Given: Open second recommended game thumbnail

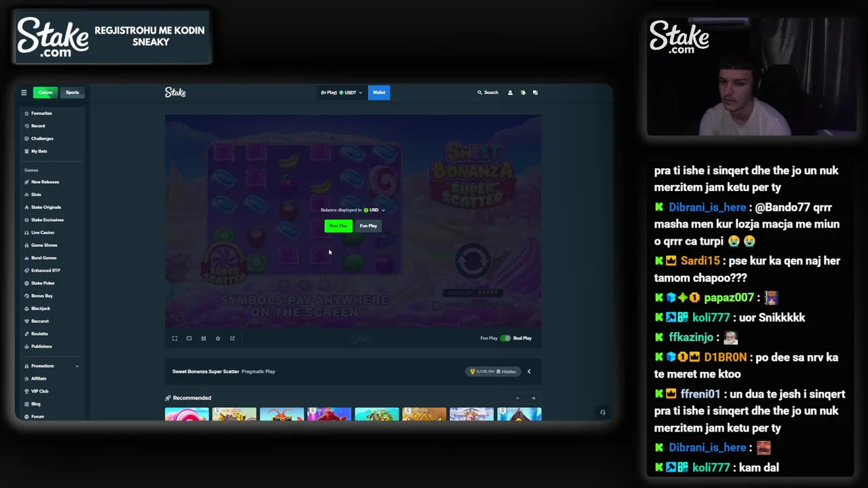Looking at the screenshot, I should click(x=234, y=413).
